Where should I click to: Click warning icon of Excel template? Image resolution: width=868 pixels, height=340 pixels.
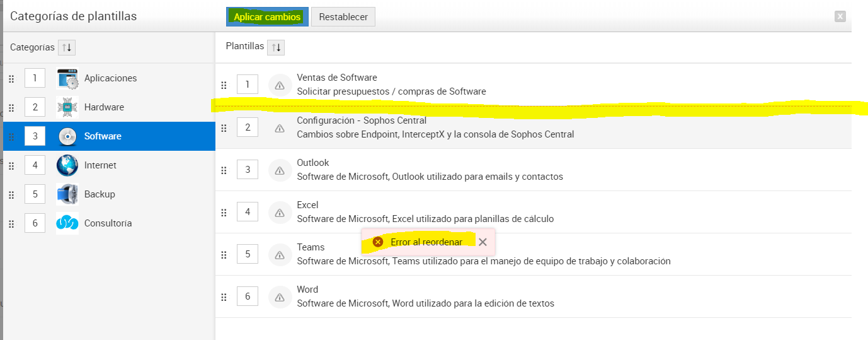(280, 213)
